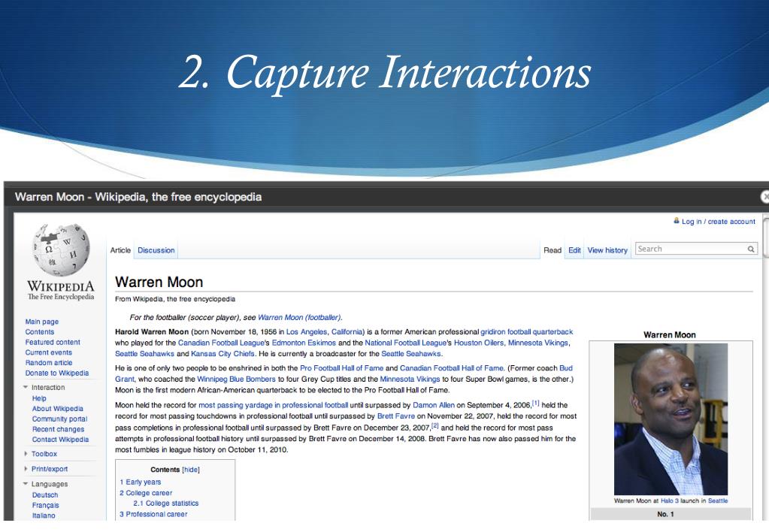Open the Discussion tab
Screen dimensions: 769x532
156,250
